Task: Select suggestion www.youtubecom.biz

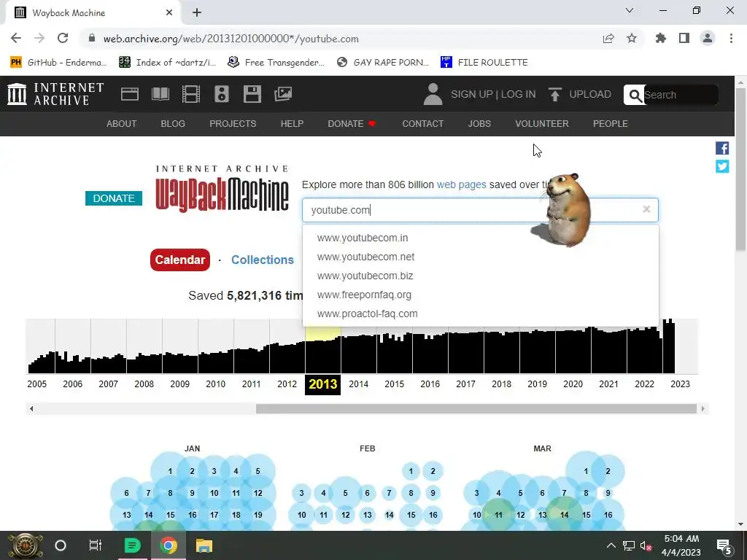Action: coord(481,276)
